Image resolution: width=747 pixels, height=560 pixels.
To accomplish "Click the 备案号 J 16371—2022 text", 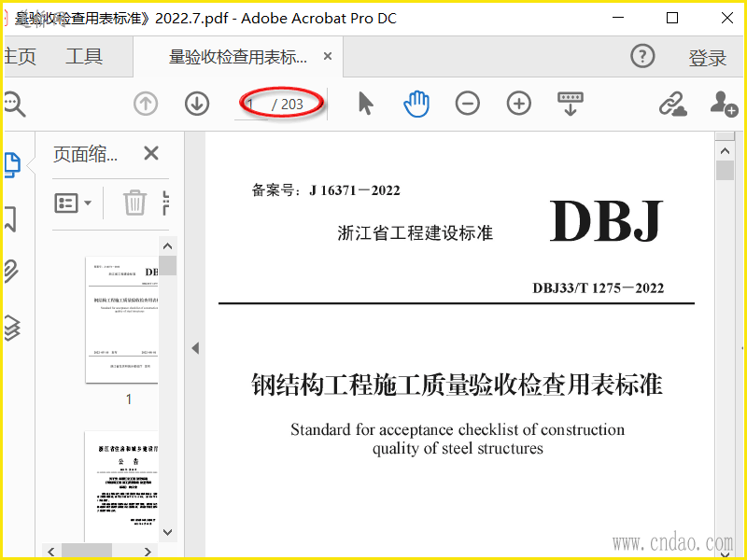I will pyautogui.click(x=326, y=190).
